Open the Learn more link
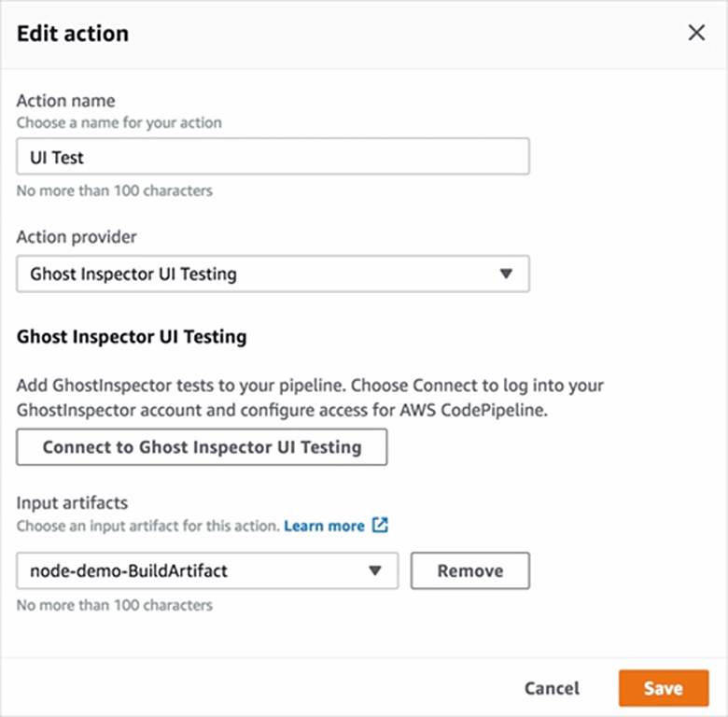 pos(324,526)
